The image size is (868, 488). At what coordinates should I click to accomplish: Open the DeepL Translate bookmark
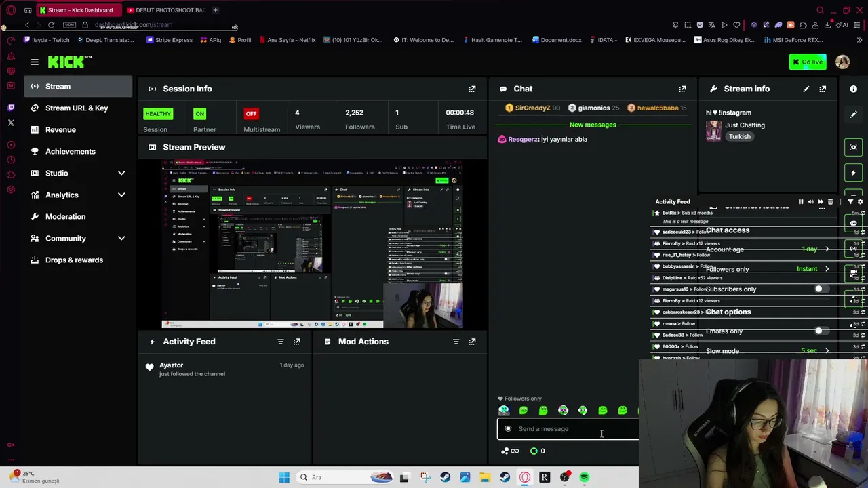tap(105, 40)
